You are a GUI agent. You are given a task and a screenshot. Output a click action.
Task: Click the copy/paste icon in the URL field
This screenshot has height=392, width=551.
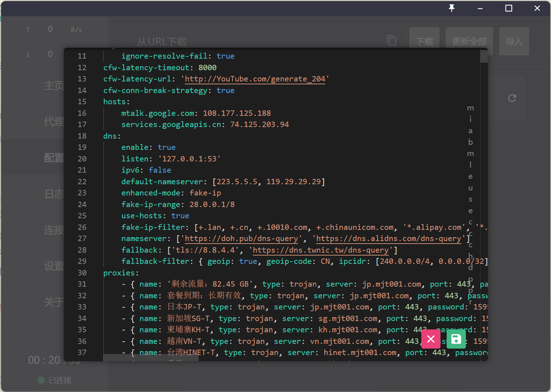tap(392, 41)
